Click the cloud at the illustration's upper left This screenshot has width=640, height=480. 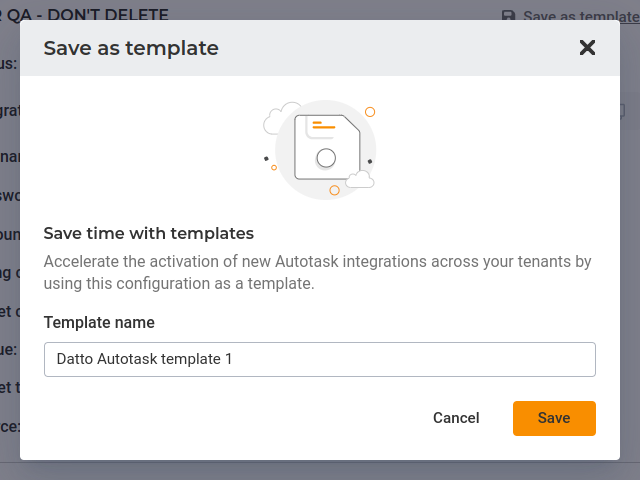click(280, 119)
